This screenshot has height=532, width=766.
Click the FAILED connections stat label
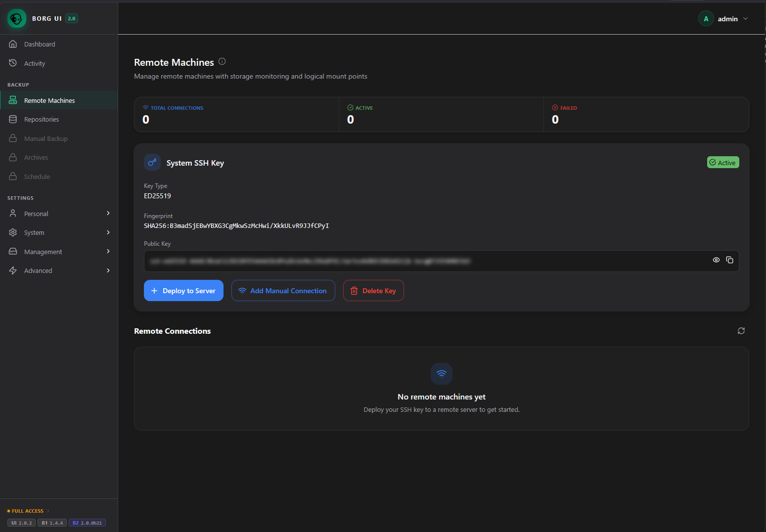569,108
